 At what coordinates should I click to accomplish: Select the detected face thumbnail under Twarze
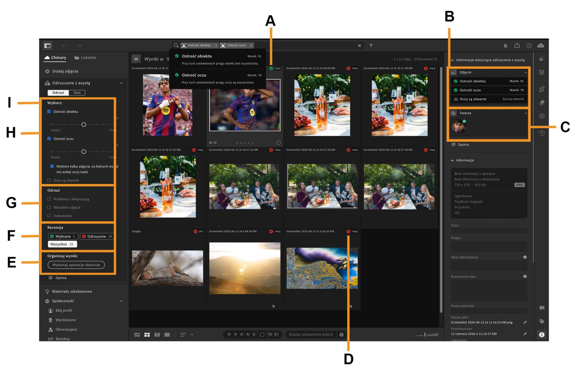(x=459, y=126)
